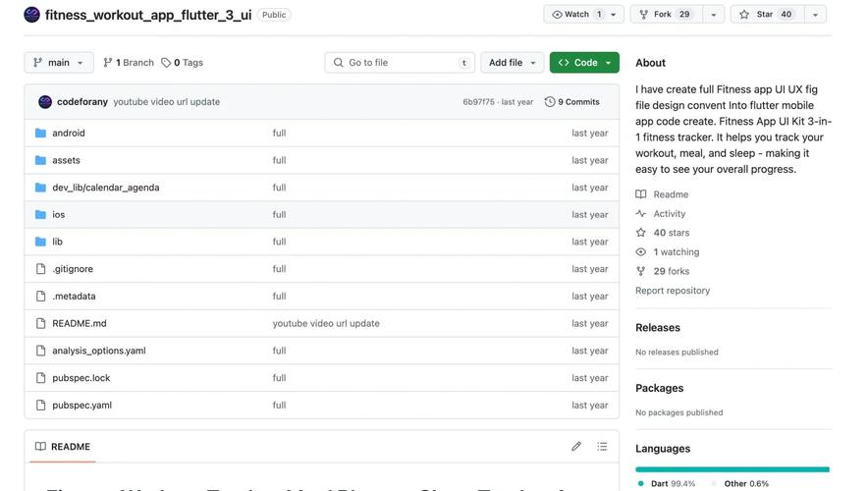Open README.md row's youtube video url update commit
This screenshot has width=868, height=491.
pos(326,323)
